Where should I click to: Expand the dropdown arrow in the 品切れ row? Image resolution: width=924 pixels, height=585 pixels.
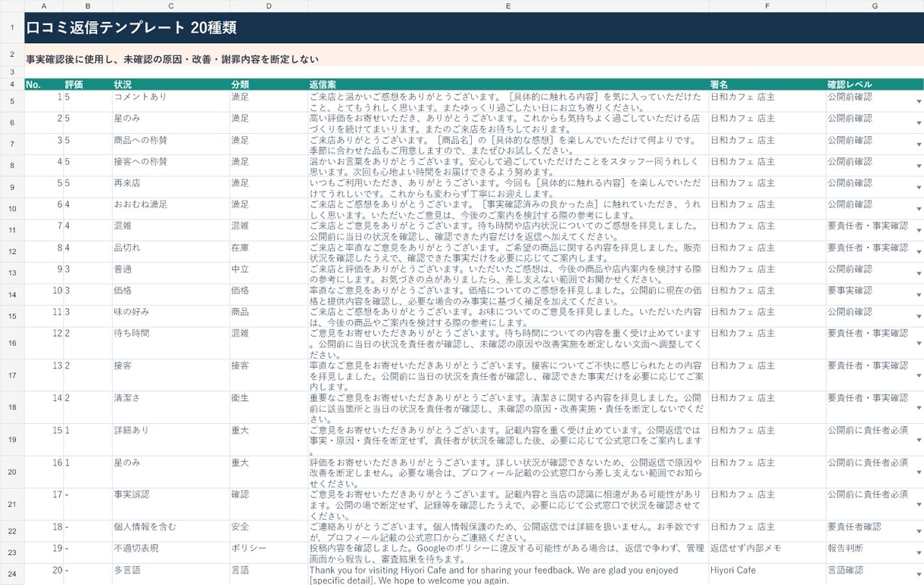point(919,252)
